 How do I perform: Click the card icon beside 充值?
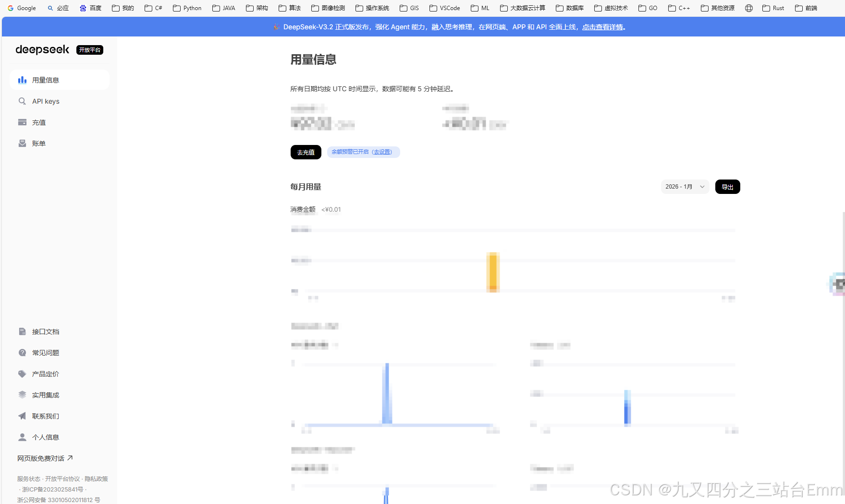pos(22,122)
